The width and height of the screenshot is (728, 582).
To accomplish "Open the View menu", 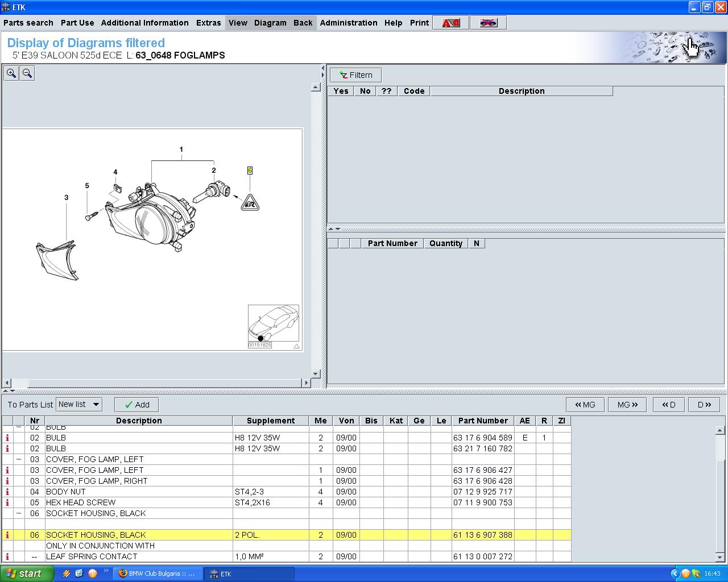I will [238, 23].
